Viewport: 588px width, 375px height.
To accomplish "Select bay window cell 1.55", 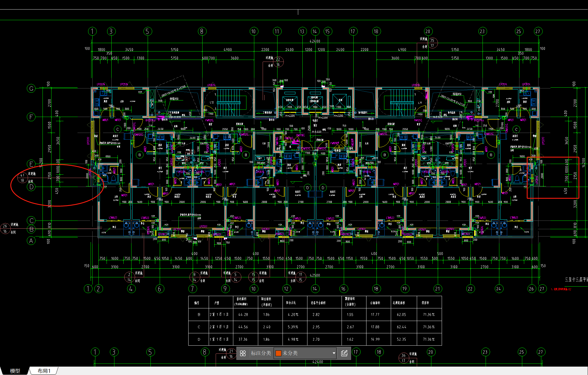I will point(350,315).
